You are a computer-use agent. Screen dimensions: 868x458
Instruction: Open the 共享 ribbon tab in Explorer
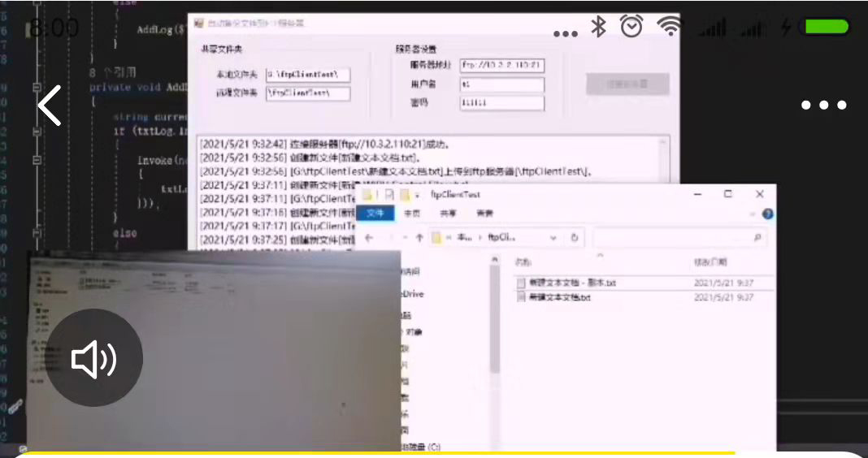pos(448,214)
